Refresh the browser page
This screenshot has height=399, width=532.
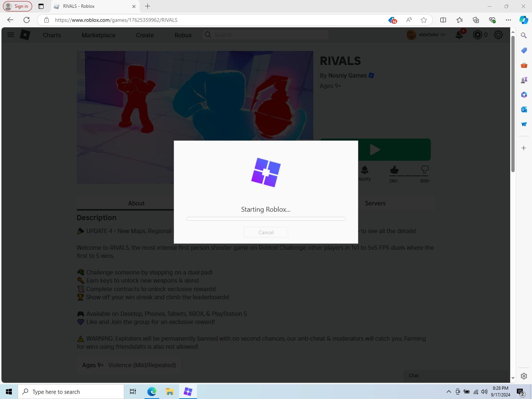tap(27, 20)
